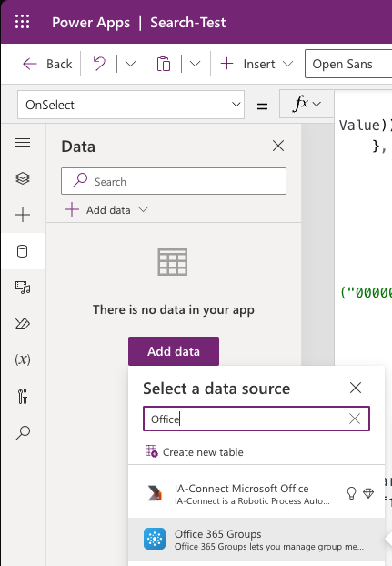
Task: Expand the paste options dropdown
Action: (x=195, y=64)
